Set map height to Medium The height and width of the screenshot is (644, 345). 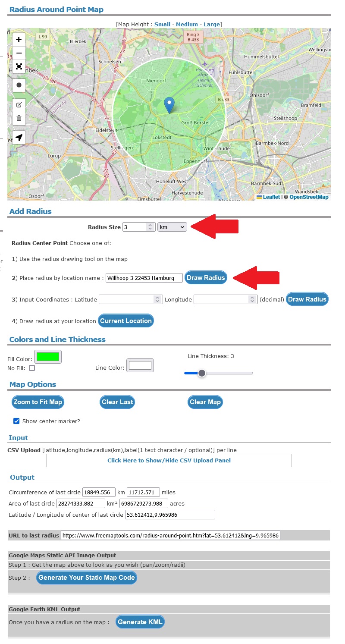187,24
